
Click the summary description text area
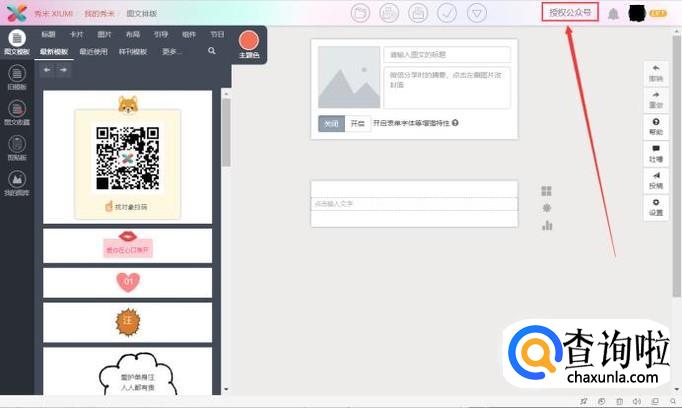[447, 87]
